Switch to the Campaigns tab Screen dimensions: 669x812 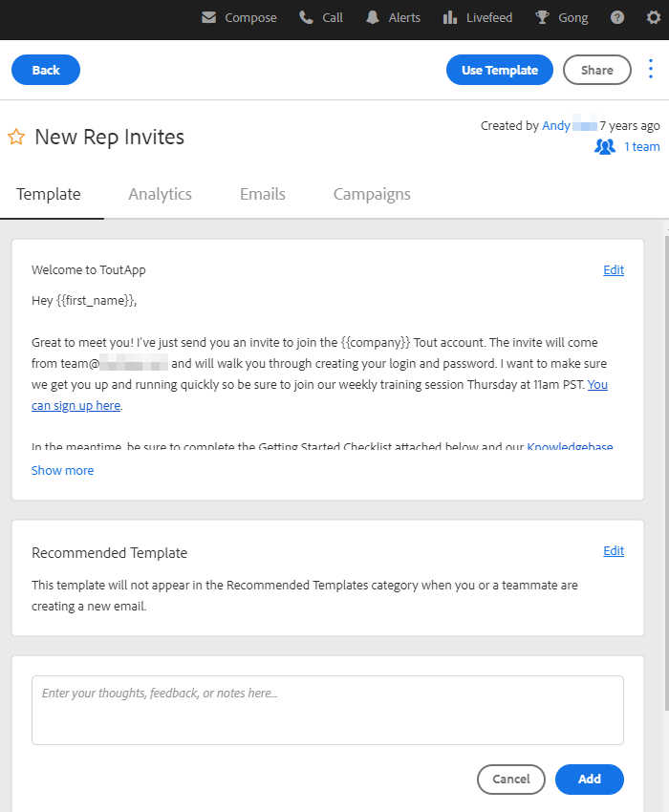pyautogui.click(x=372, y=194)
